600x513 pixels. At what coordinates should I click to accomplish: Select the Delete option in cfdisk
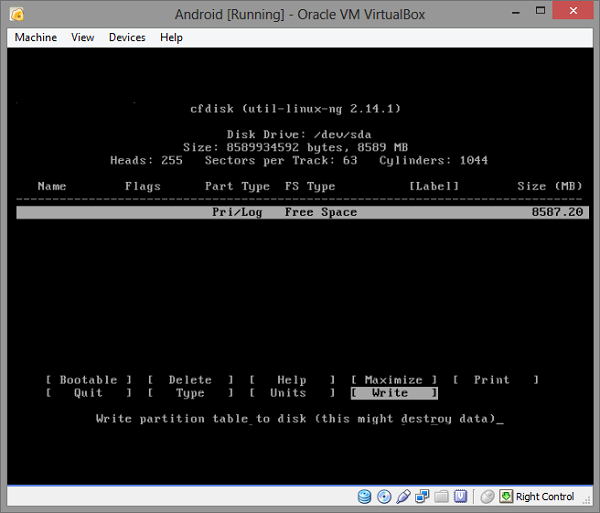point(190,380)
